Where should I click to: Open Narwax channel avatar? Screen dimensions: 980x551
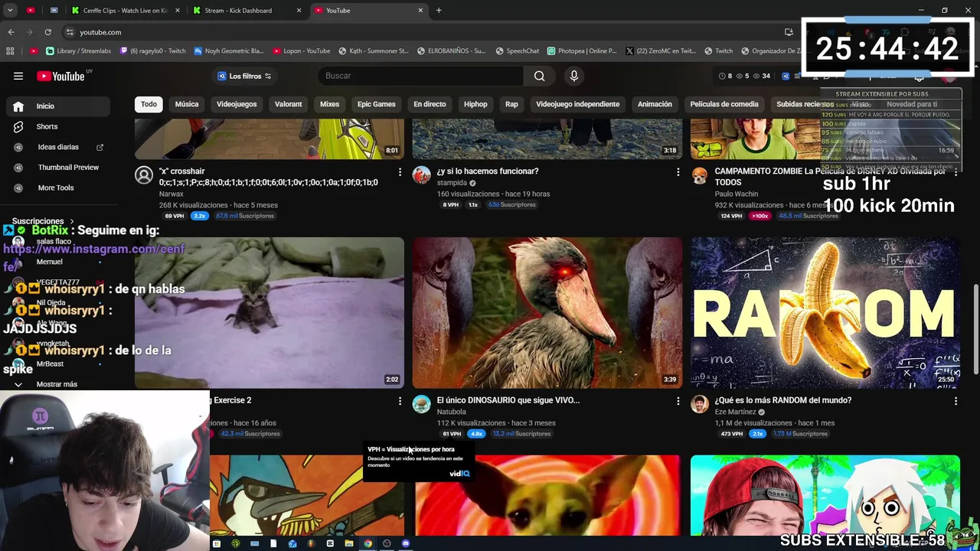click(143, 175)
